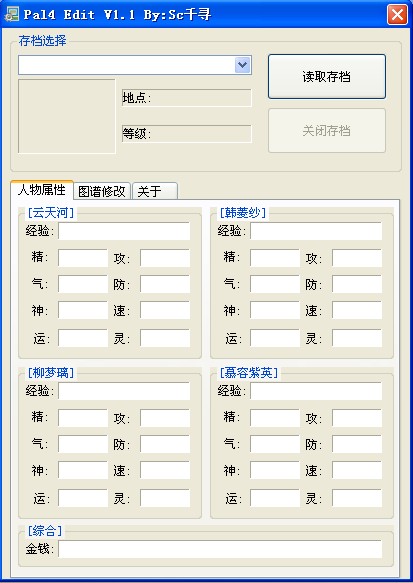Image resolution: width=413 pixels, height=583 pixels.
Task: Click 柳梦璃's 经验 input field
Action: (124, 391)
